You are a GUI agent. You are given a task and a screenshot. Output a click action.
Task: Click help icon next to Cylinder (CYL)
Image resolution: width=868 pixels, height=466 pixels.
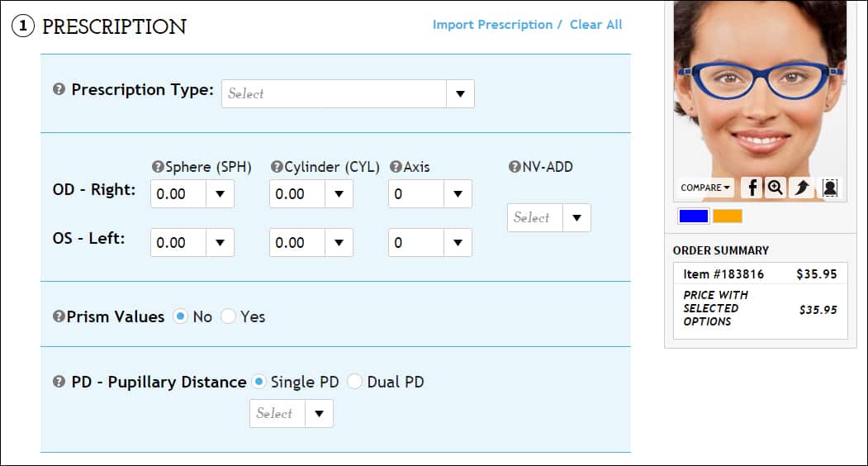coord(277,167)
